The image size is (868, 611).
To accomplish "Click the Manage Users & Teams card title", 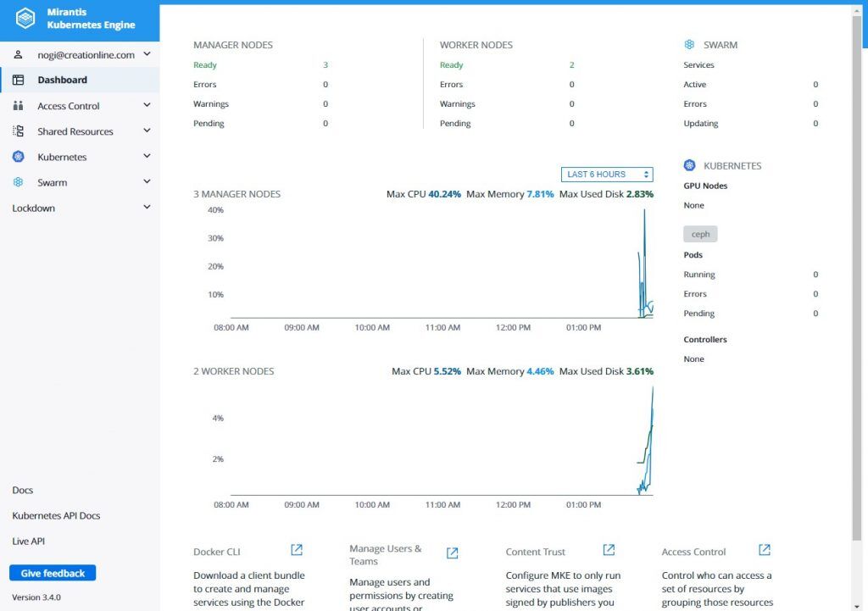I will [x=386, y=554].
